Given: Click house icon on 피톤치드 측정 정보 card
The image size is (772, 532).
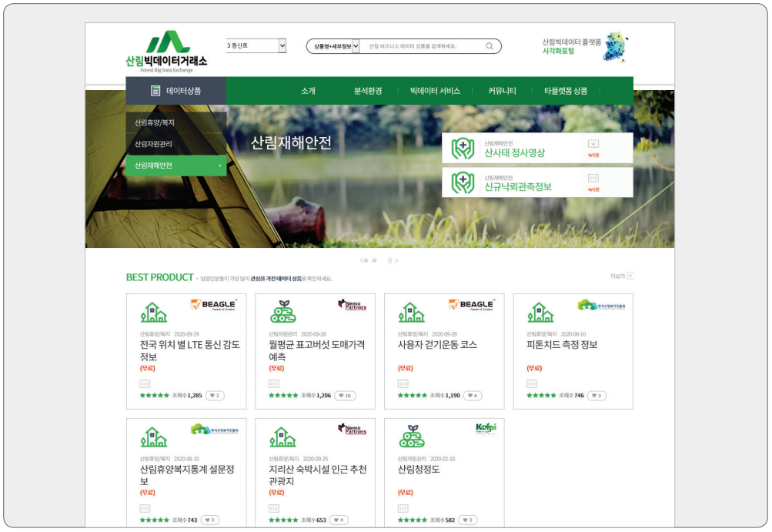Looking at the screenshot, I should pyautogui.click(x=540, y=313).
